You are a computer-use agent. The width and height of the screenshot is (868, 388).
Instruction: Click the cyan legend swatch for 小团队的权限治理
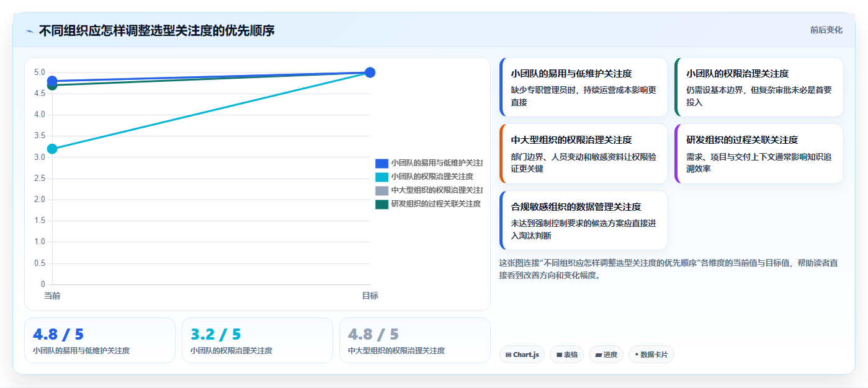[382, 177]
